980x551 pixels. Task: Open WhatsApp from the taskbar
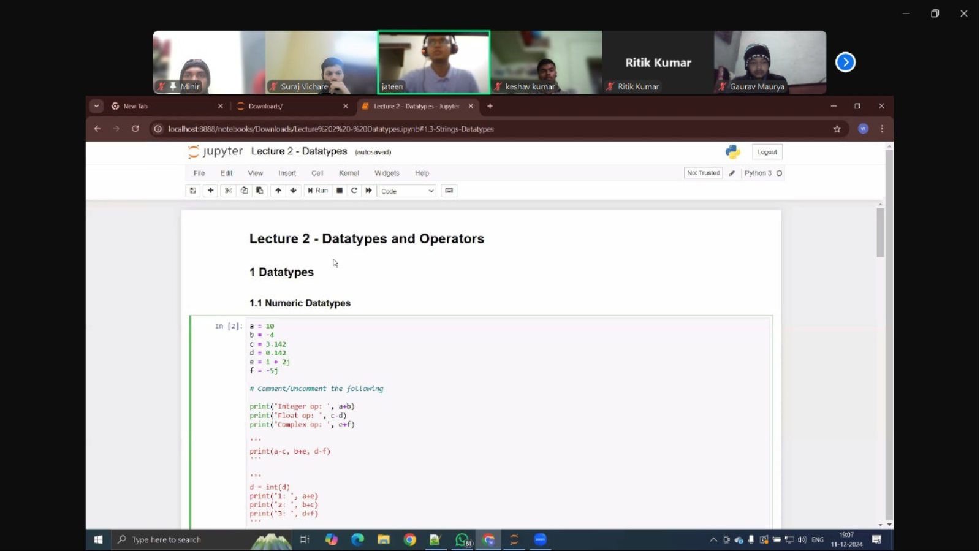tap(463, 539)
